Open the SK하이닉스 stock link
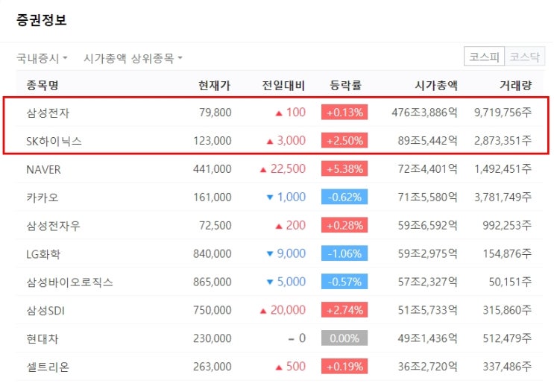 point(54,141)
